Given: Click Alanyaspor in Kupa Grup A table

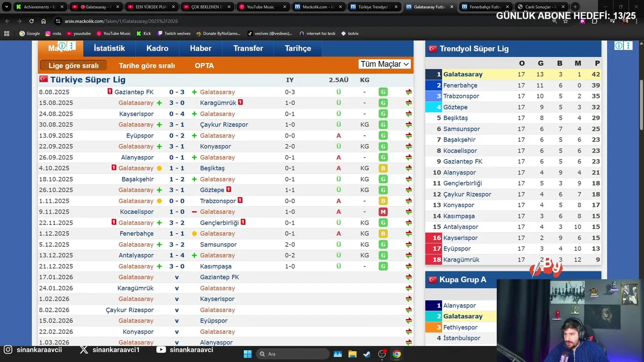Looking at the screenshot, I should (459, 306).
